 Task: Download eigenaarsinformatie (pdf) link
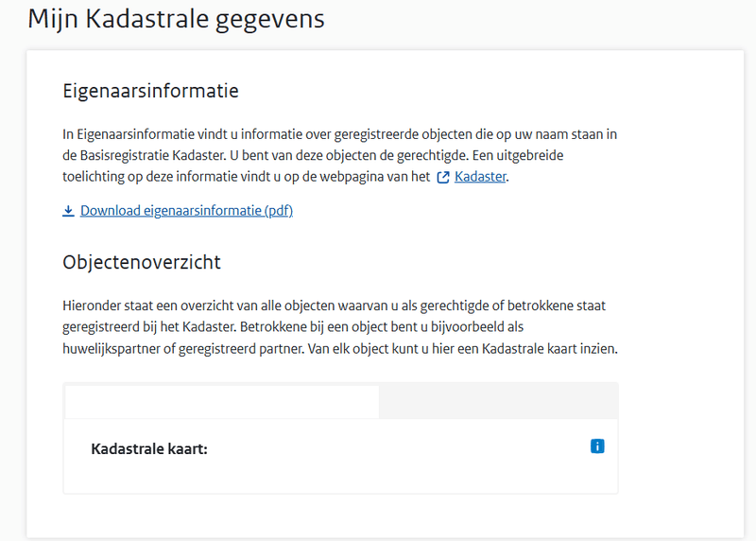click(x=186, y=211)
